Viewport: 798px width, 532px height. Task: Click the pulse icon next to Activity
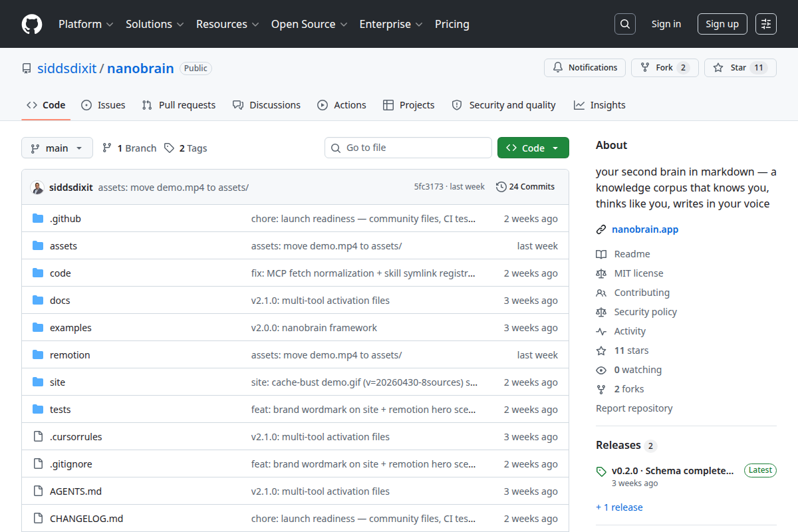coord(601,331)
